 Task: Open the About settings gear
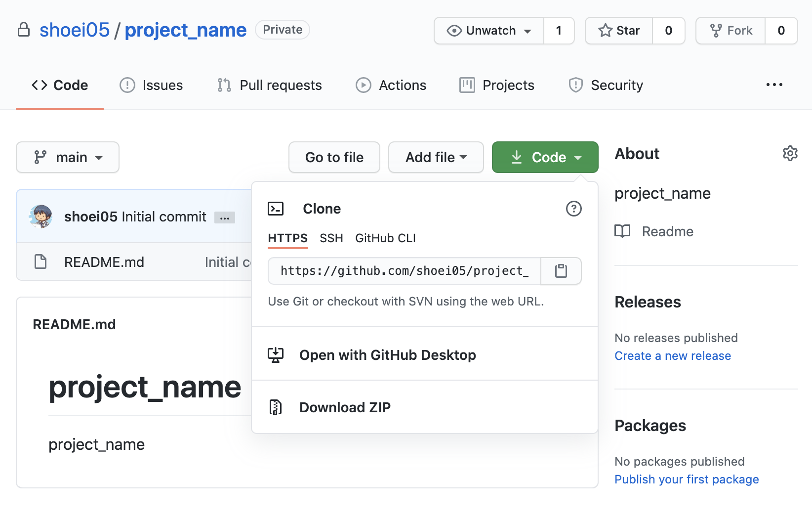[x=790, y=154]
